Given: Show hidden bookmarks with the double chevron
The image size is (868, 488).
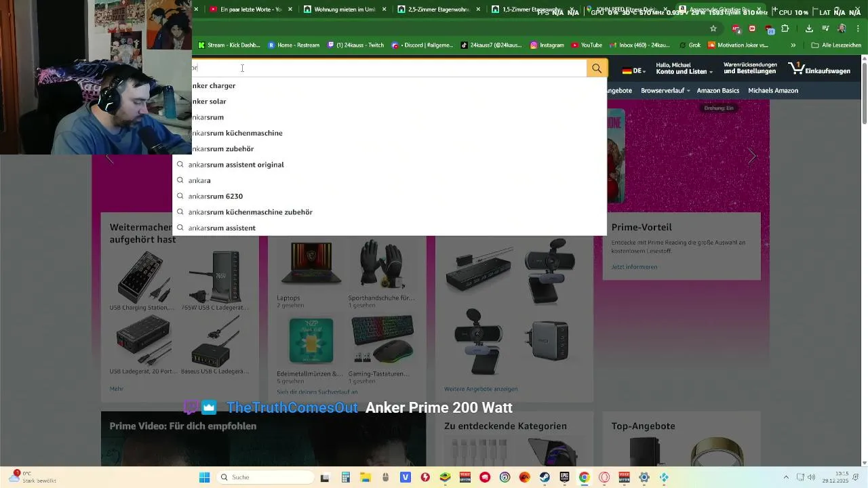Looking at the screenshot, I should pos(793,45).
